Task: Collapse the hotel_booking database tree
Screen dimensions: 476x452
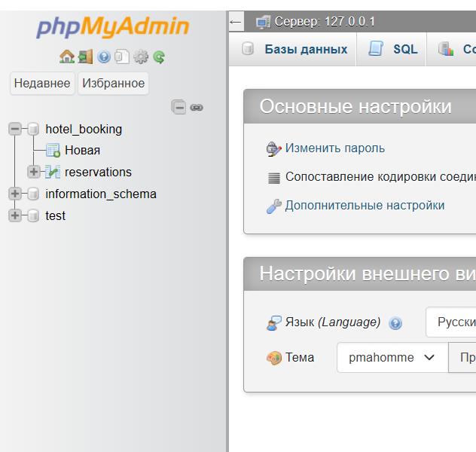Action: 15,129
